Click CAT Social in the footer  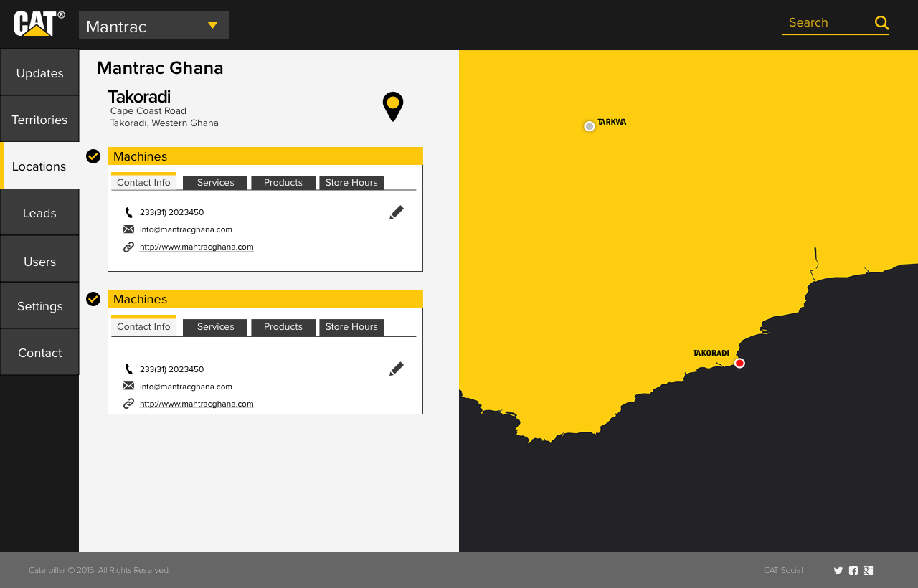(783, 570)
